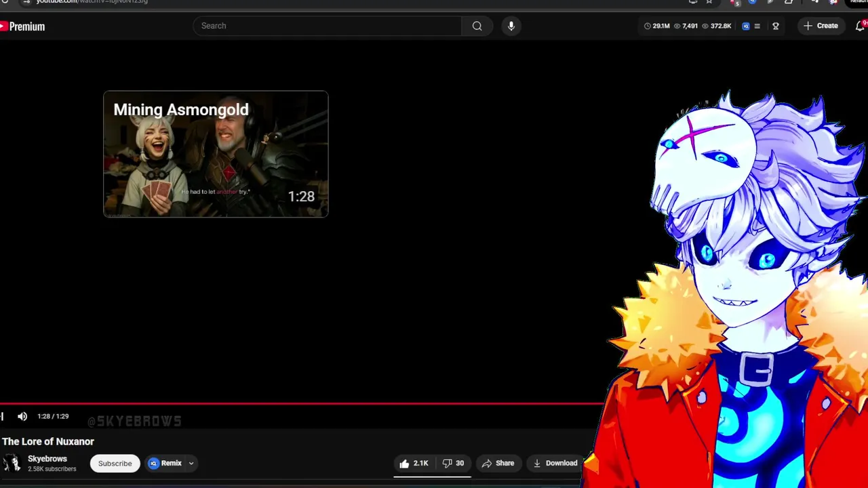This screenshot has height=488, width=868.
Task: Seek on the red video progress bar
Action: coord(301,404)
